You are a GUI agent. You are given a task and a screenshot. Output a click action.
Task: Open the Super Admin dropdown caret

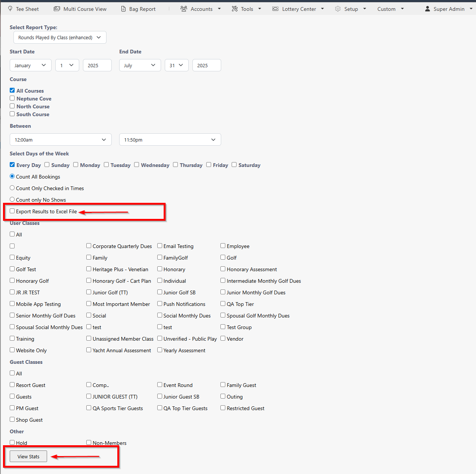point(471,9)
